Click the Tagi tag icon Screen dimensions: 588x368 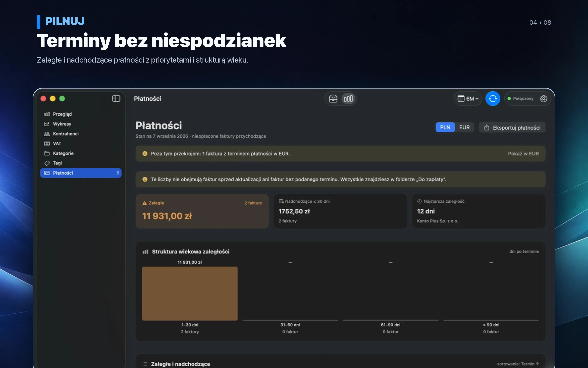pos(47,163)
